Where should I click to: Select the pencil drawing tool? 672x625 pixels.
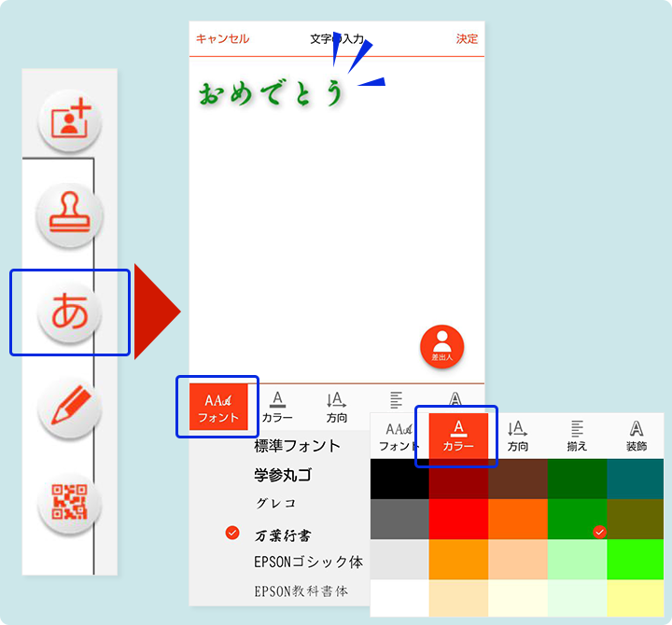[x=69, y=408]
